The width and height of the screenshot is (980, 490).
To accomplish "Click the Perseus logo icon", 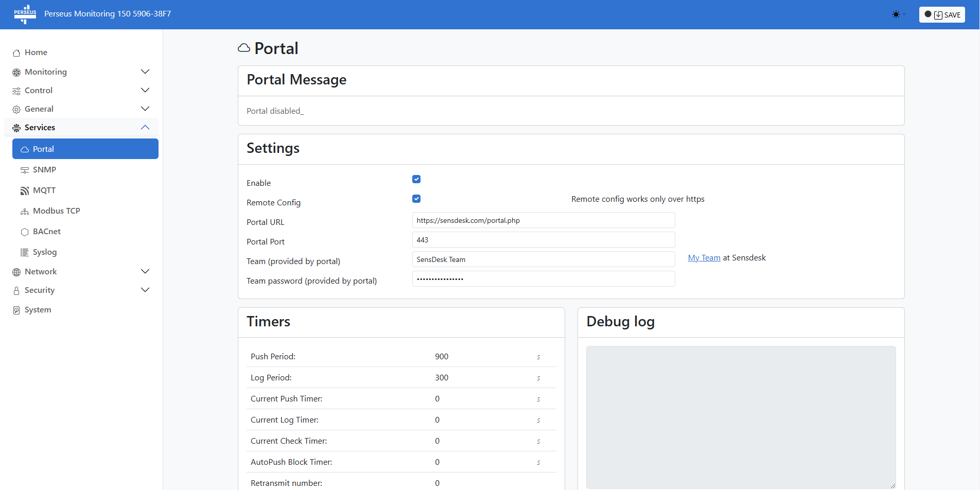I will click(25, 14).
